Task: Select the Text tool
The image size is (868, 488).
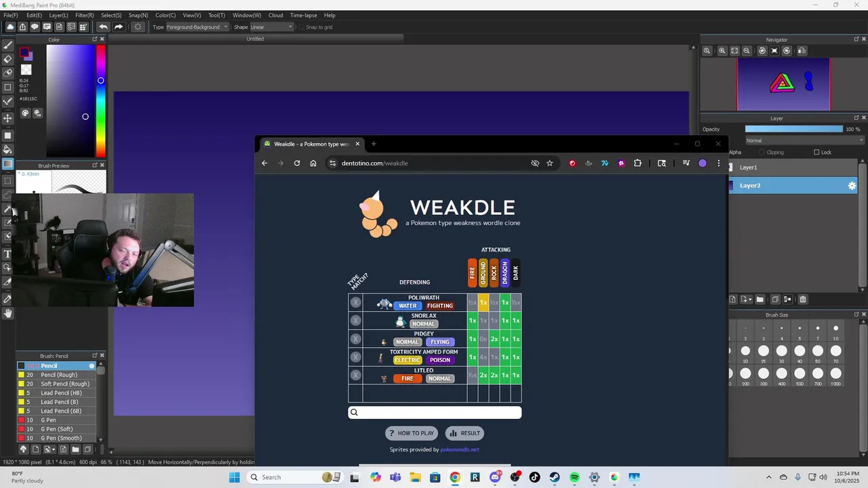Action: point(8,254)
